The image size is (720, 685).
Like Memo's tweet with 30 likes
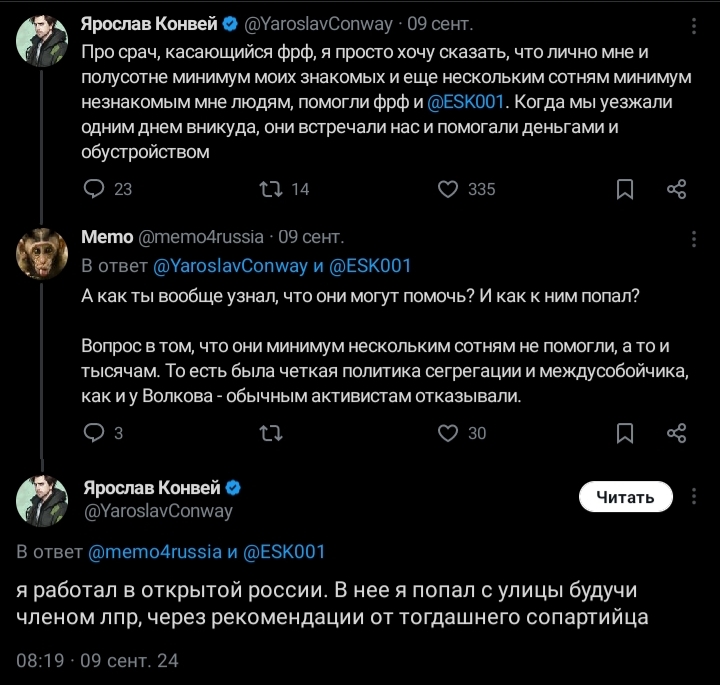pos(449,432)
